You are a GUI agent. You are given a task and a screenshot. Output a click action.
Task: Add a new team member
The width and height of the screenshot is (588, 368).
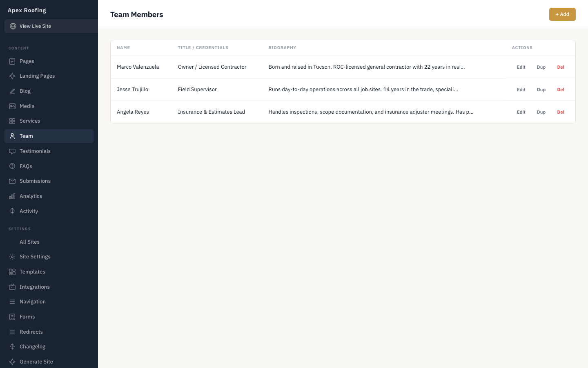point(562,14)
